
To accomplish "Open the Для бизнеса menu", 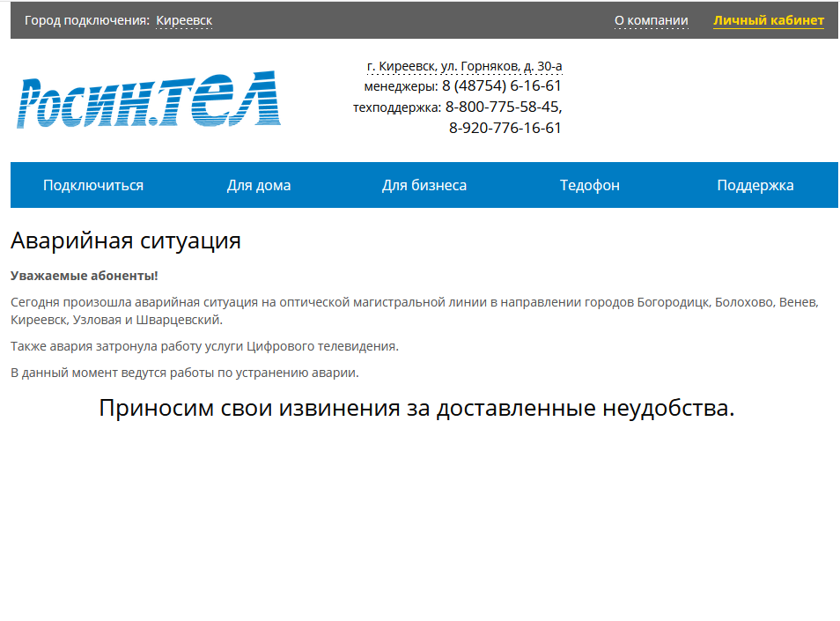I will point(424,185).
